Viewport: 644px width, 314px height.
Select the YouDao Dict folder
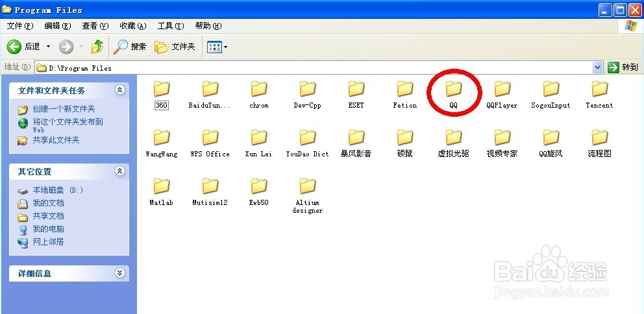point(307,143)
